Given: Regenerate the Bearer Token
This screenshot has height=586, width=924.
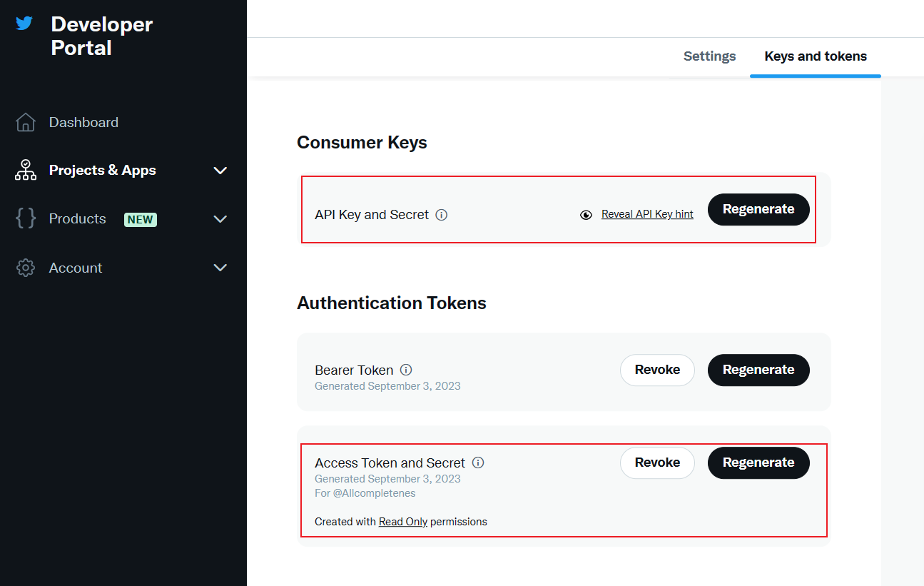Looking at the screenshot, I should tap(758, 370).
